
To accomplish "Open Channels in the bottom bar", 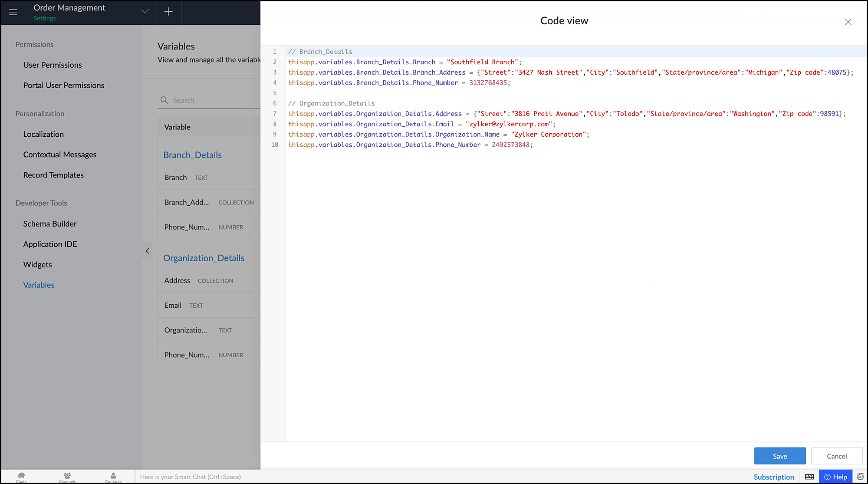I will coord(67,477).
